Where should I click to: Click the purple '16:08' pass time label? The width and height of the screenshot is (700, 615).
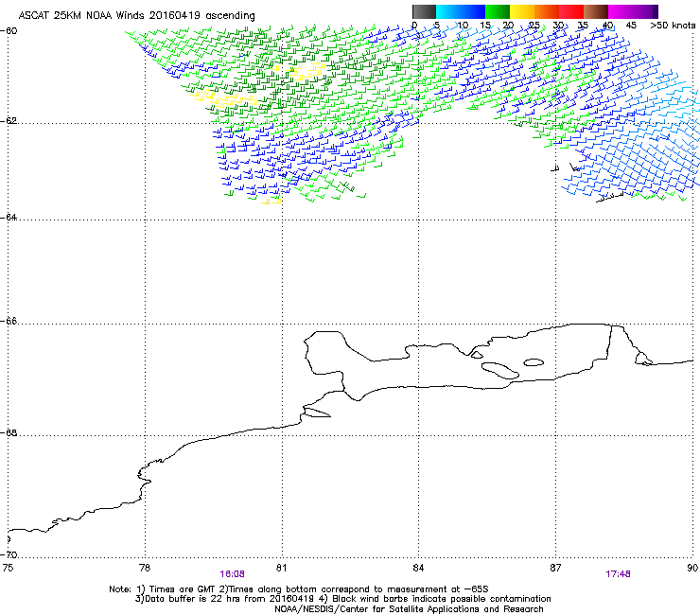(232, 574)
